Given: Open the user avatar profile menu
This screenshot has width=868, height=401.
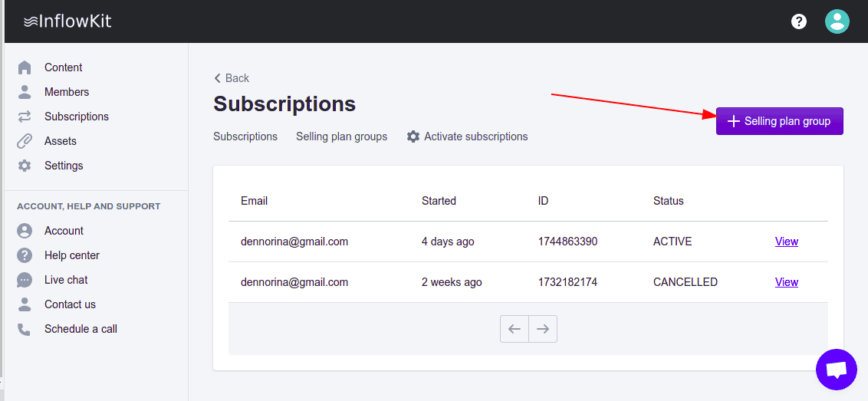Looking at the screenshot, I should click(x=837, y=21).
